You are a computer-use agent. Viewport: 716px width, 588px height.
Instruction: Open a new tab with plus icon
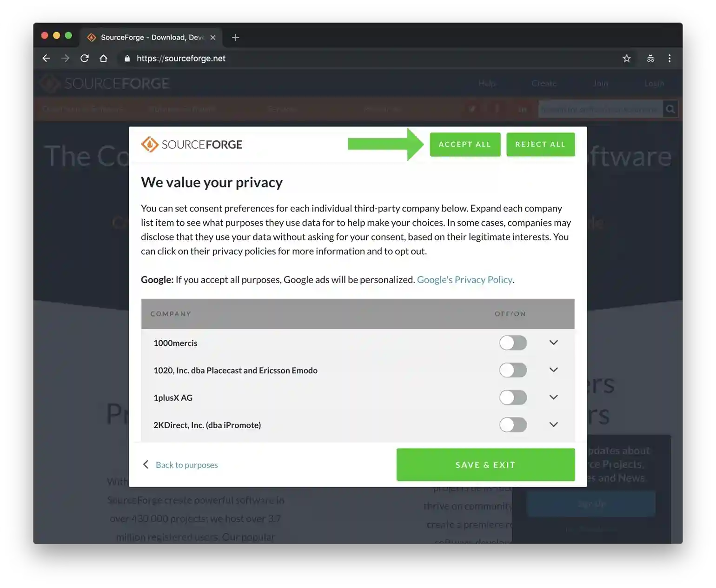pyautogui.click(x=236, y=37)
